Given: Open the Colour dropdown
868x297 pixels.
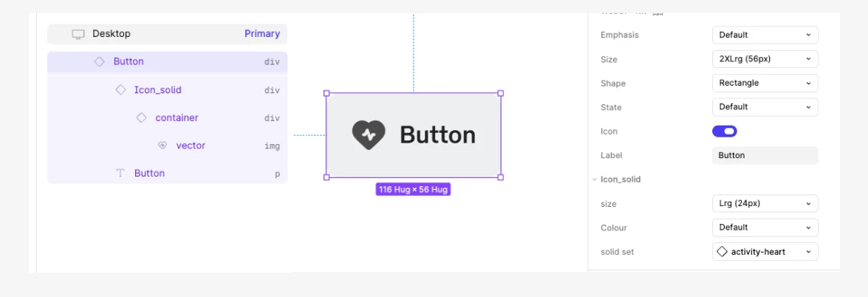Looking at the screenshot, I should coord(765,228).
